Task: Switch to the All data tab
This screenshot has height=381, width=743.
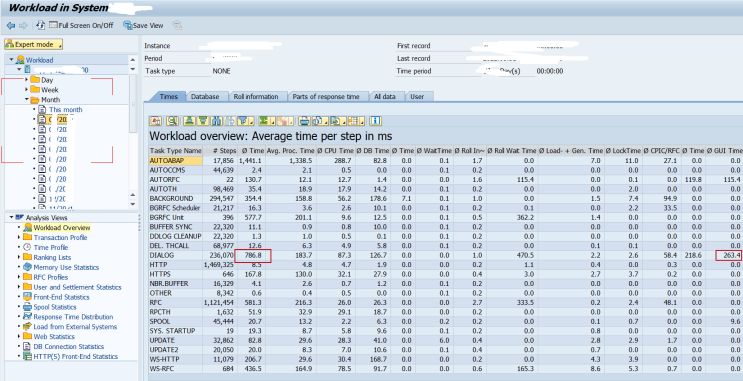Action: [384, 96]
